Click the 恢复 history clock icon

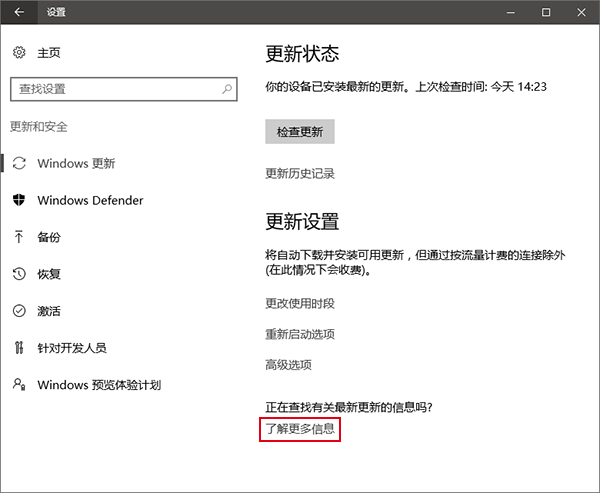(19, 274)
